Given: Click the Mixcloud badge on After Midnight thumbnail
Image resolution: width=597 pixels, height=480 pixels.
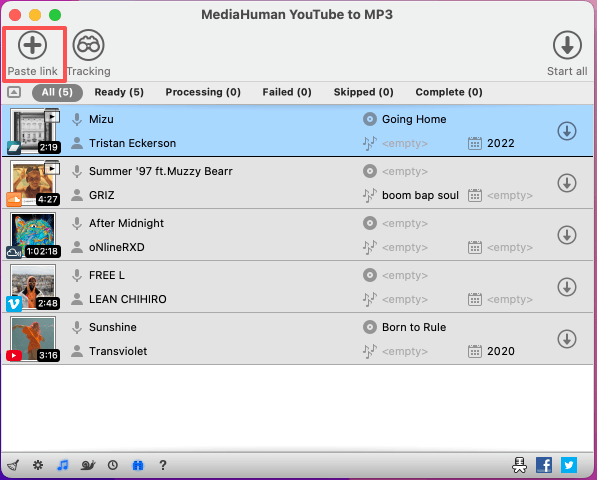Looking at the screenshot, I should coord(14,252).
